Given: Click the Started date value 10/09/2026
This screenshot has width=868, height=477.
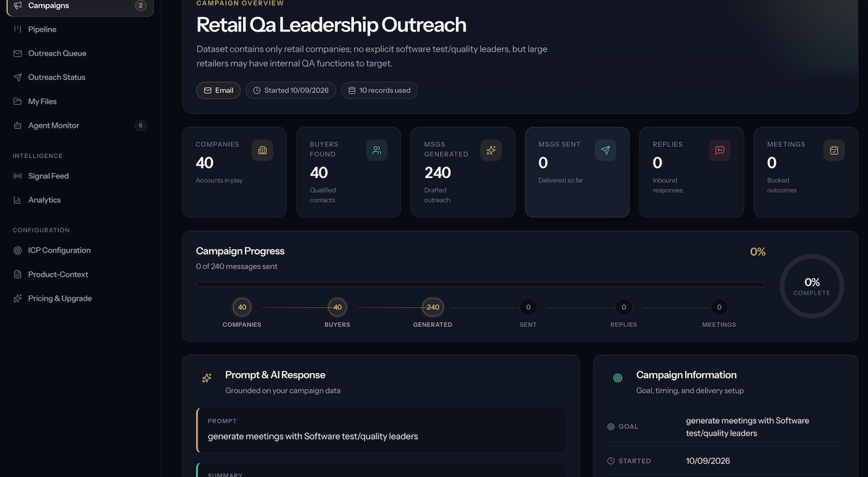Looking at the screenshot, I should [x=708, y=461].
